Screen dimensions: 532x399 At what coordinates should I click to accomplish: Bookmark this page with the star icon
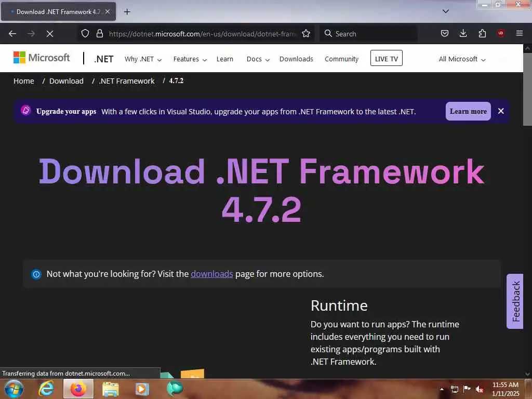[x=306, y=33]
